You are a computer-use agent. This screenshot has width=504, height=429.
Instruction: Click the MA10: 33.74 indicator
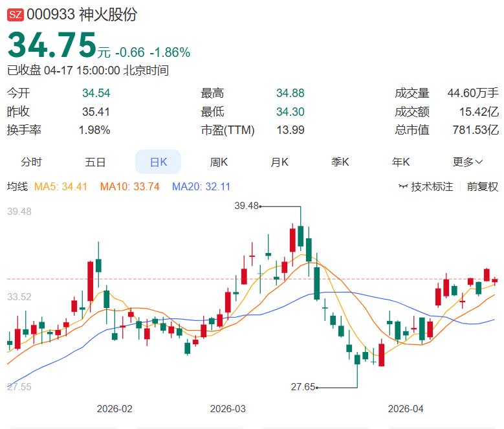pyautogui.click(x=130, y=186)
